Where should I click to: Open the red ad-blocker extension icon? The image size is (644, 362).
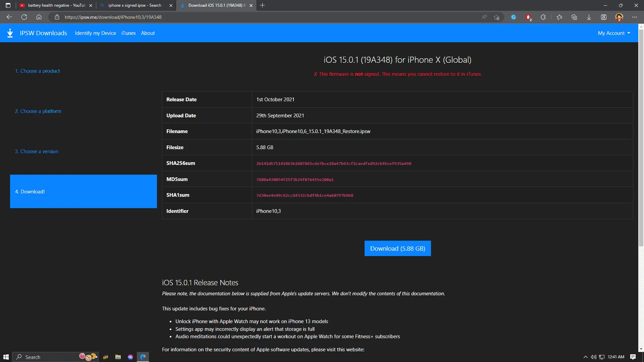coord(529,17)
